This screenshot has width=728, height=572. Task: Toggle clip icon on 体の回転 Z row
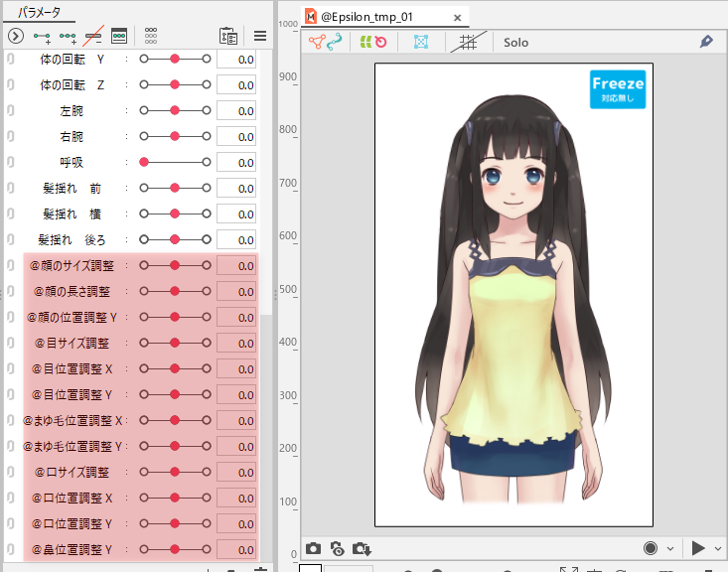point(11,84)
